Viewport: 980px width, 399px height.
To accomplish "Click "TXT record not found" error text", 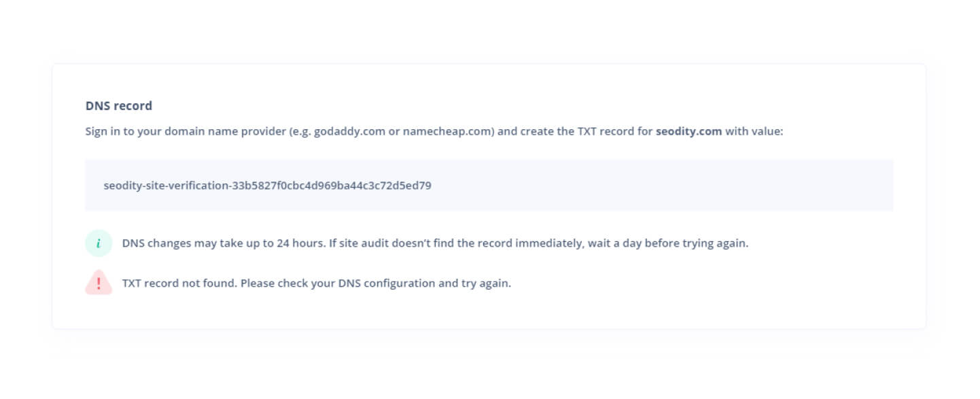I will click(178, 283).
